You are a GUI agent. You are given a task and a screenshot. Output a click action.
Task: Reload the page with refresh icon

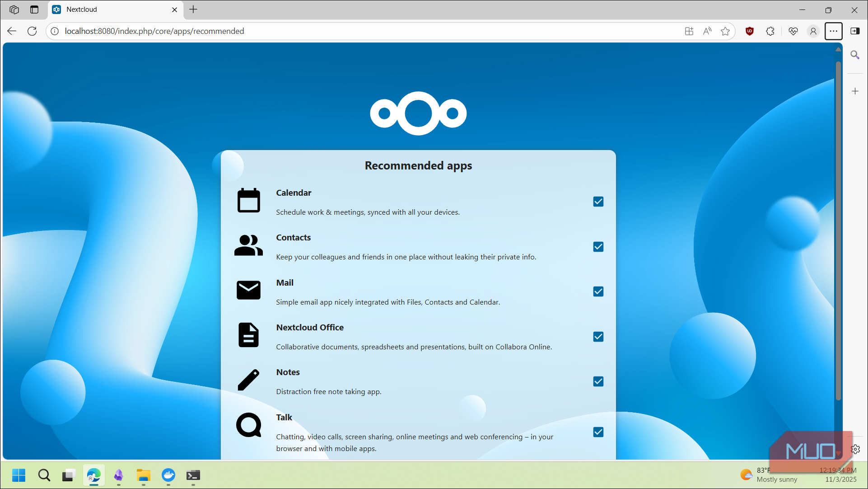tap(32, 31)
